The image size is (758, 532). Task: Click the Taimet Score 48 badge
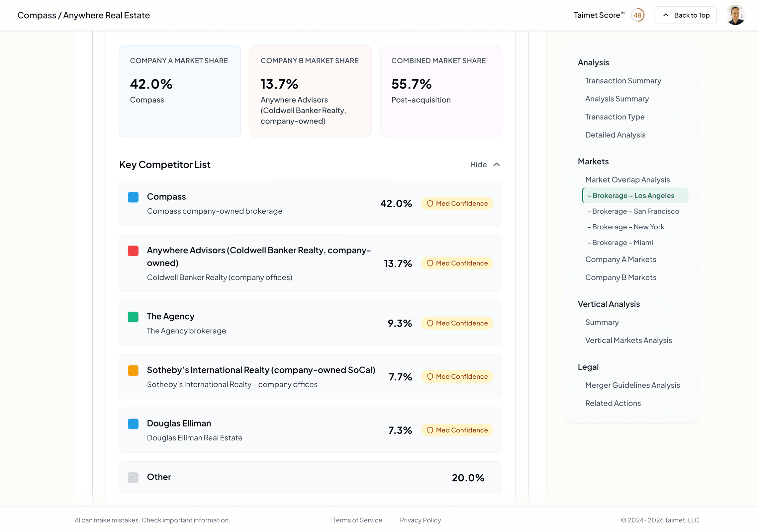coord(637,15)
